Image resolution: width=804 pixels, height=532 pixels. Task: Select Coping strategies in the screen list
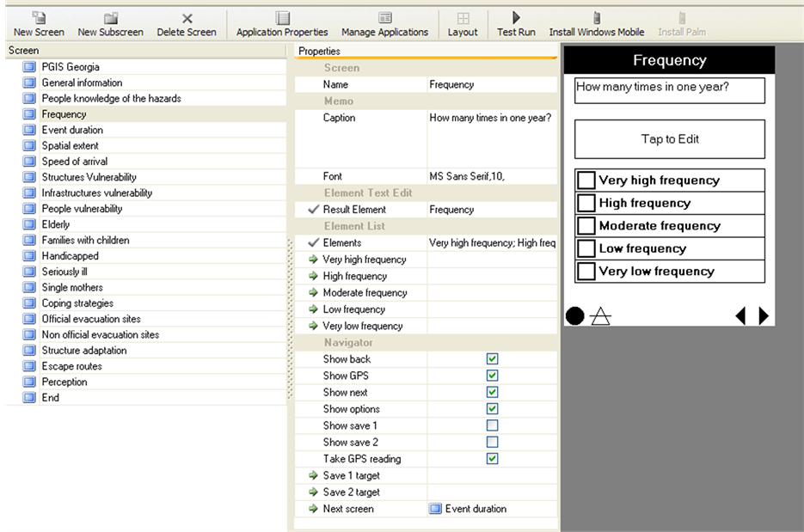(x=77, y=303)
